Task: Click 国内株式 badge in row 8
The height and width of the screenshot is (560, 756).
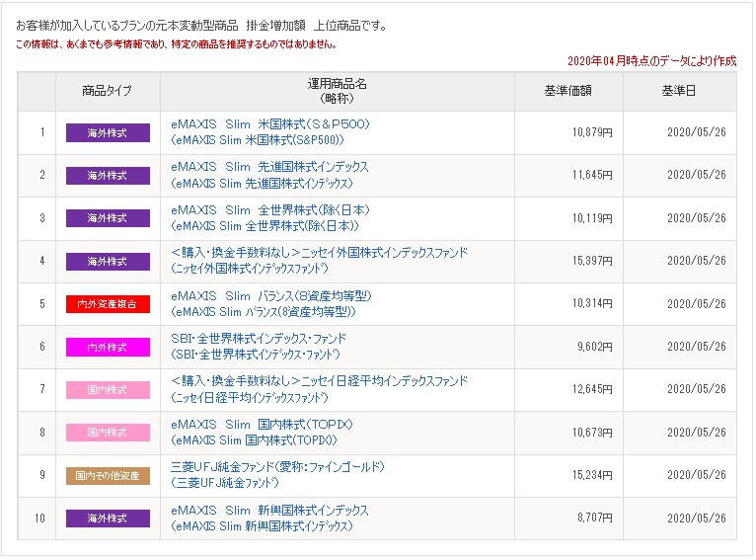Action: [108, 433]
